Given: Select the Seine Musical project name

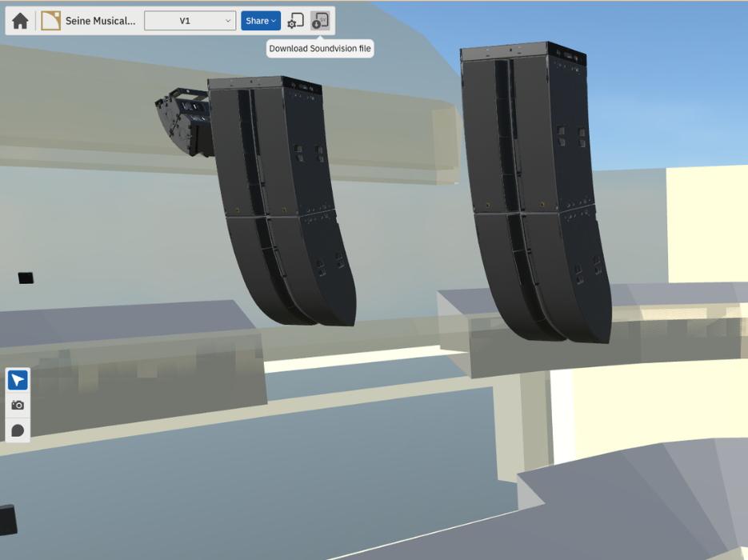Looking at the screenshot, I should (x=100, y=21).
